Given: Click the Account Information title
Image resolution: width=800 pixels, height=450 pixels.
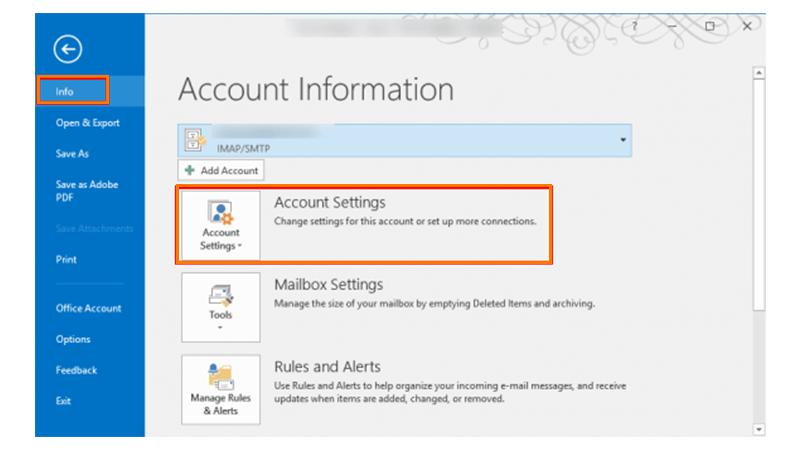Looking at the screenshot, I should click(x=316, y=89).
